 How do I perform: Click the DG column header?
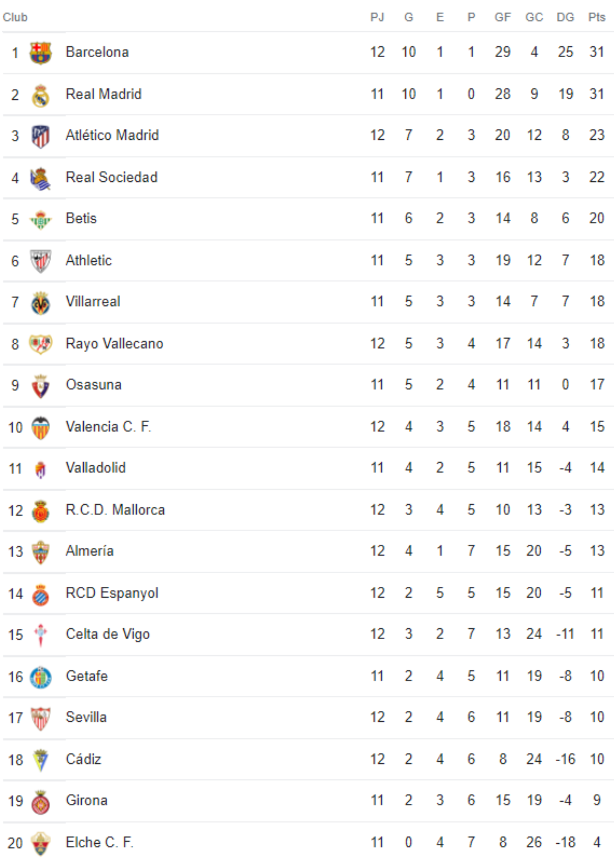(565, 17)
